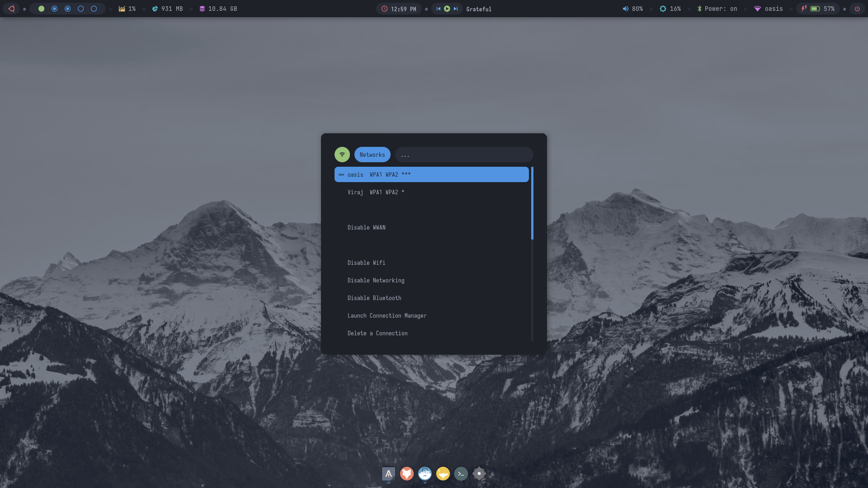
Task: Select the third workspace circle
Action: [68, 9]
